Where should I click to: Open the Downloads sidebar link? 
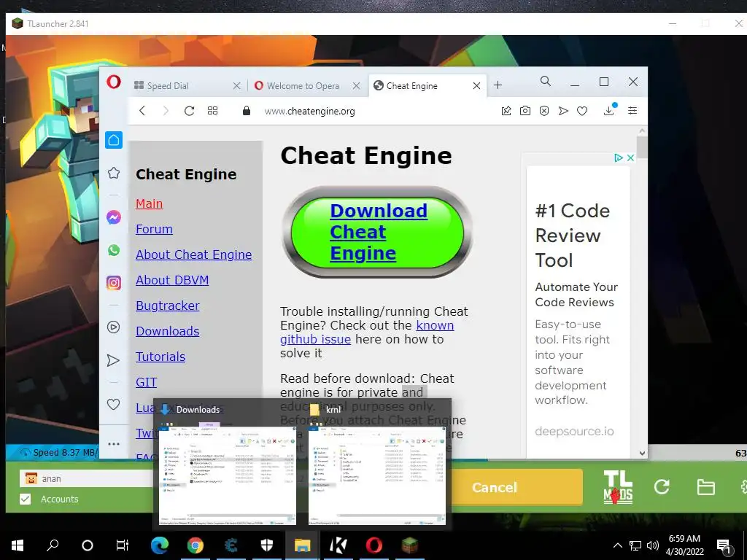coord(167,331)
